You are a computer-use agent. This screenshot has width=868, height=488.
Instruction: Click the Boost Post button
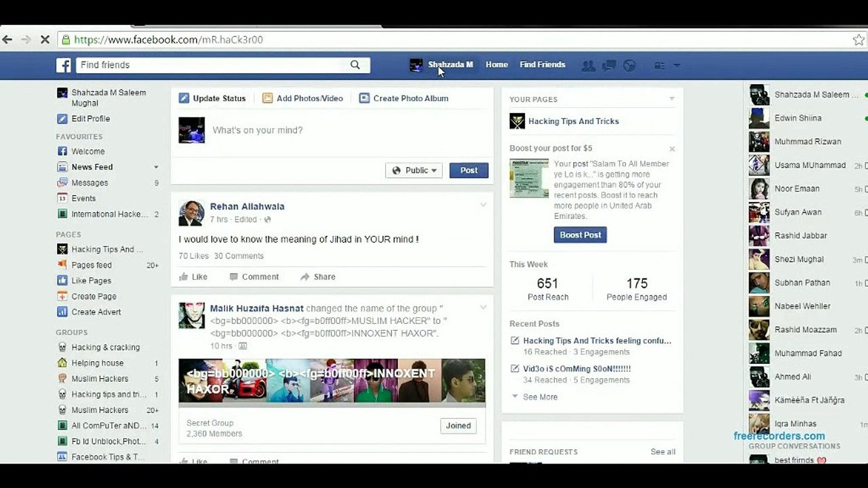pos(580,235)
